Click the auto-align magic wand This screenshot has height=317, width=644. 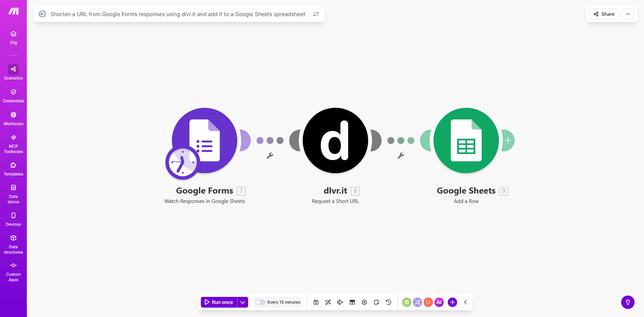coord(328,302)
